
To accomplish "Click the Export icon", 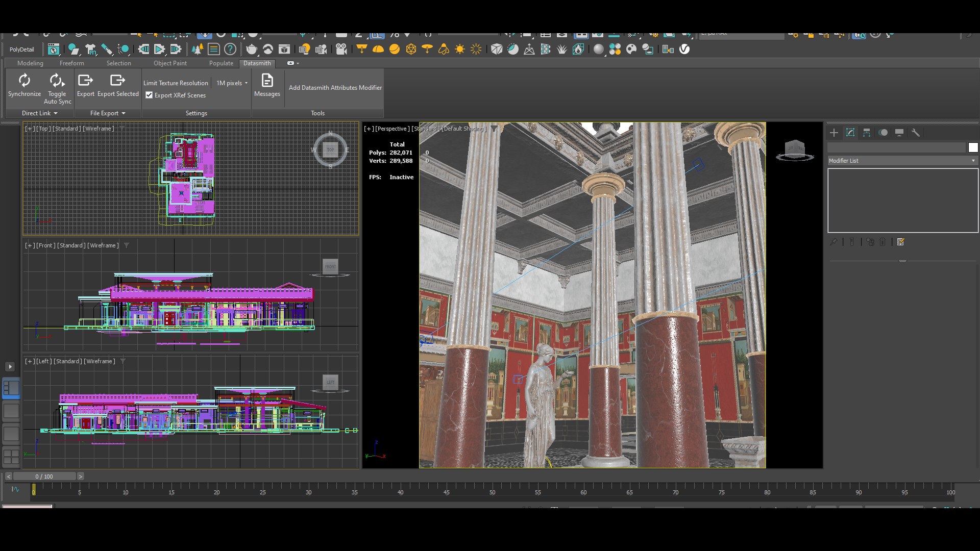I will (85, 81).
